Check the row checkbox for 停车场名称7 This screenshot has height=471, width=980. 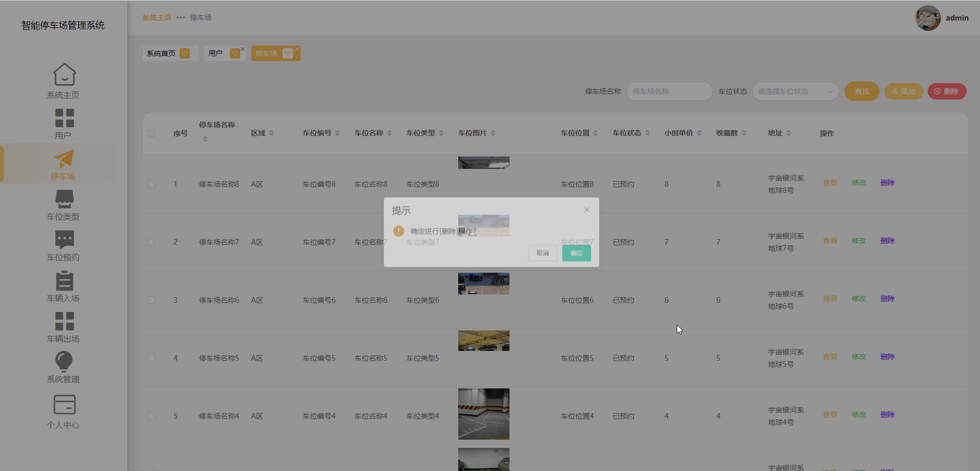coord(151,242)
